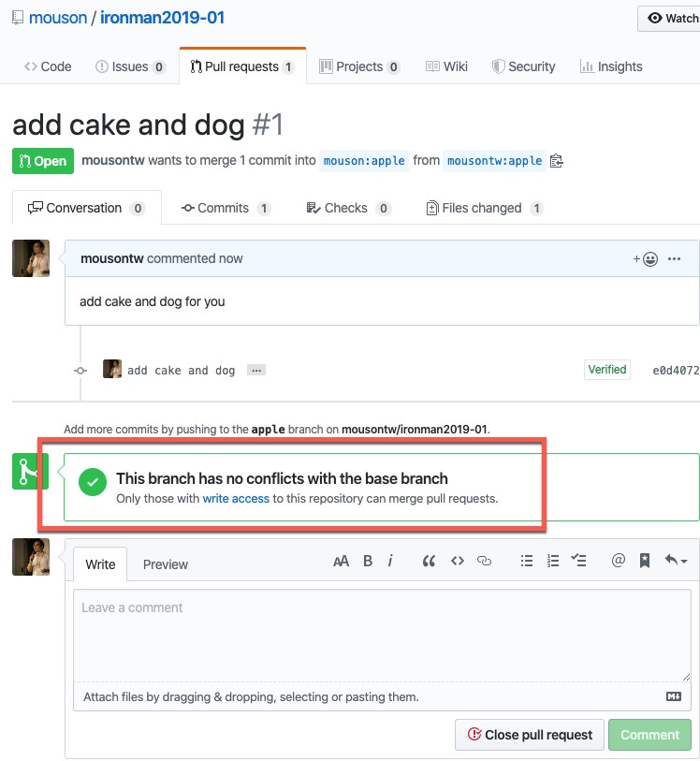
Task: Open the Pull requests tab
Action: [242, 66]
